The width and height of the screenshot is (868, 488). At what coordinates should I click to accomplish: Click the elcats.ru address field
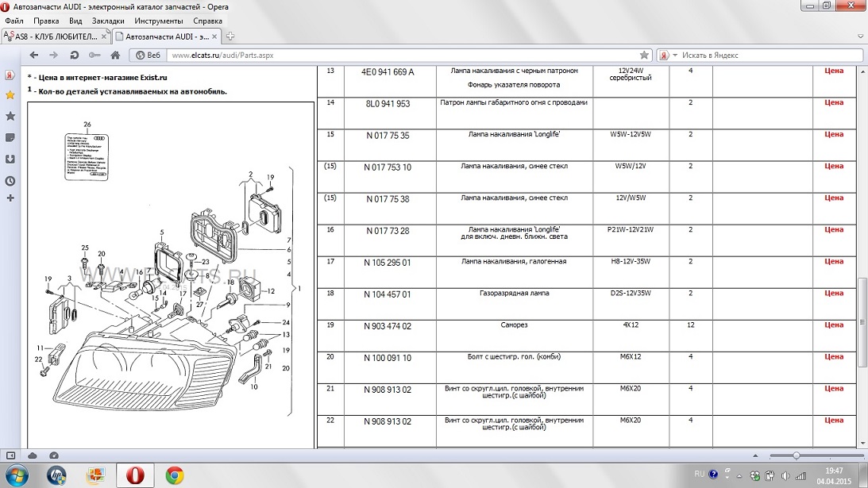click(397, 55)
